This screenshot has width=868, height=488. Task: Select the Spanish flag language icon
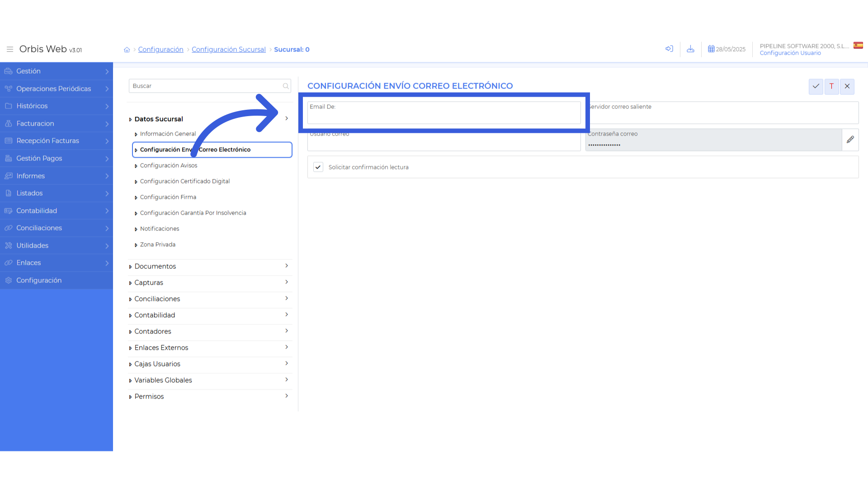coord(858,45)
